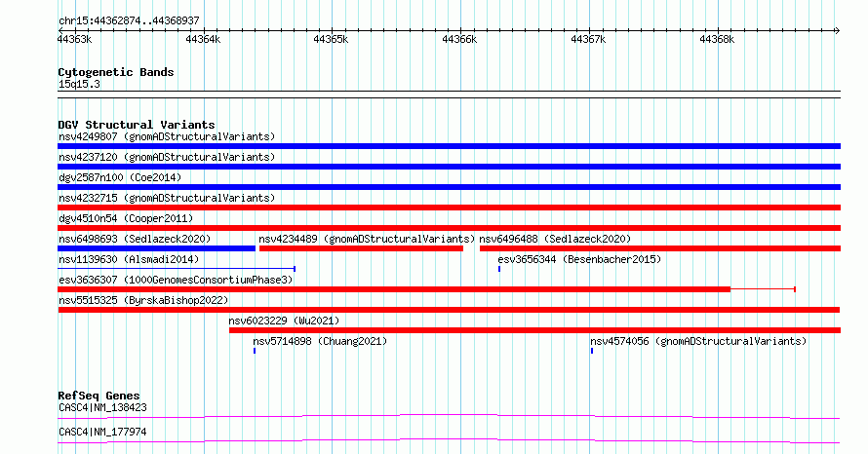
Task: Select the red bar under dgv4510n54
Action: click(x=449, y=228)
